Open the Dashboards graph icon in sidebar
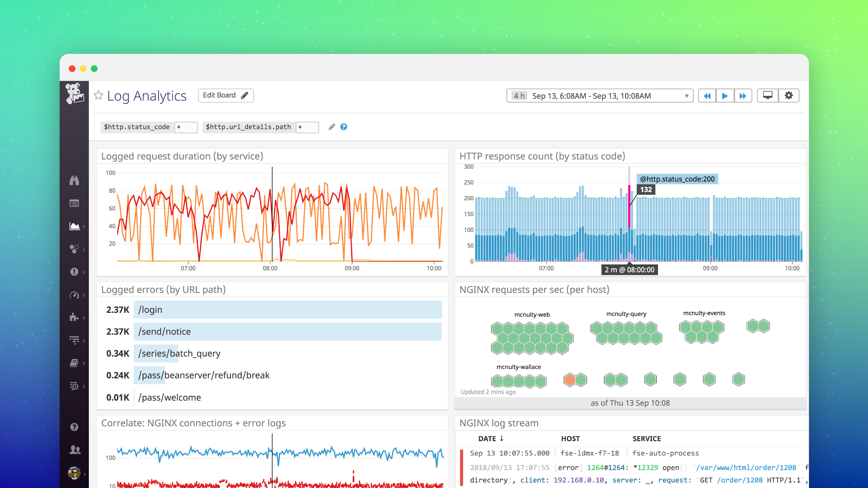Image resolution: width=868 pixels, height=488 pixels. [75, 226]
